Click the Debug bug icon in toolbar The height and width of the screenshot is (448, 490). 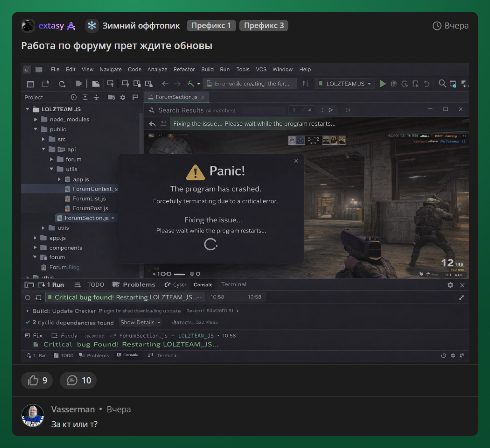tap(394, 84)
